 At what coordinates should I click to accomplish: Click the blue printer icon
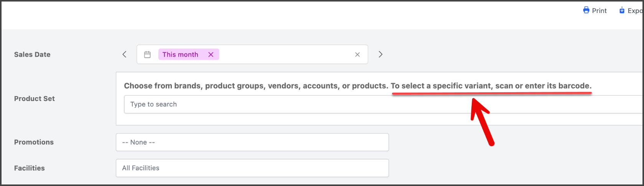586,10
